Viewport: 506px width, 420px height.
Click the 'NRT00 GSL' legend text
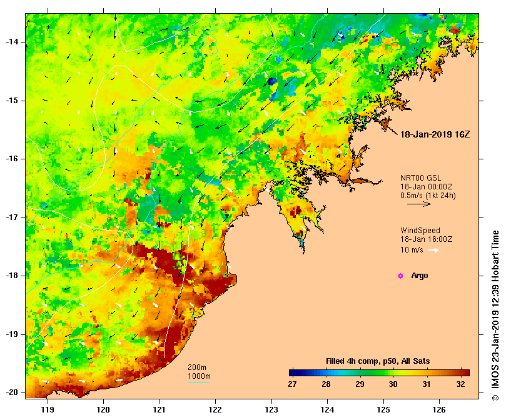420,177
